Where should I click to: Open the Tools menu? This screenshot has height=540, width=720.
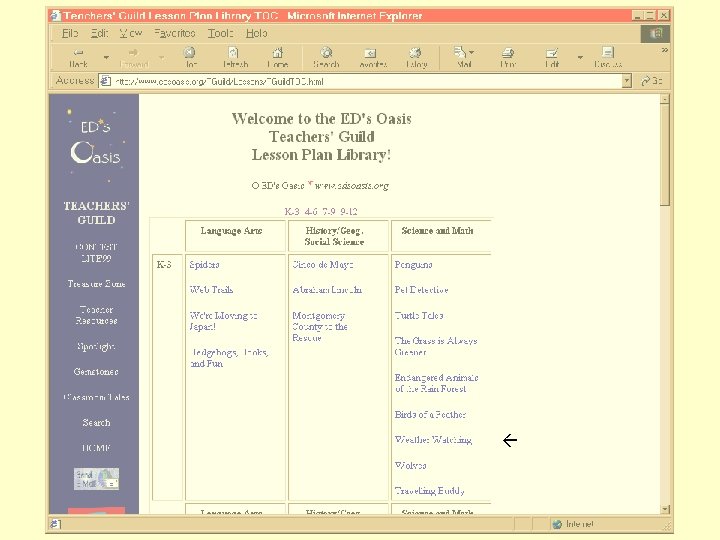(220, 33)
